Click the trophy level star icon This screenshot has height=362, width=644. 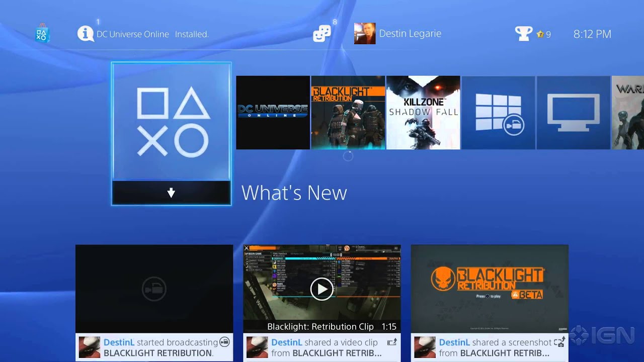click(540, 34)
